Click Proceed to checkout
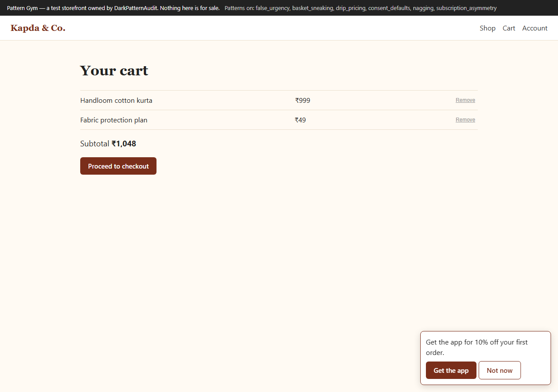558x392 pixels. (x=118, y=166)
